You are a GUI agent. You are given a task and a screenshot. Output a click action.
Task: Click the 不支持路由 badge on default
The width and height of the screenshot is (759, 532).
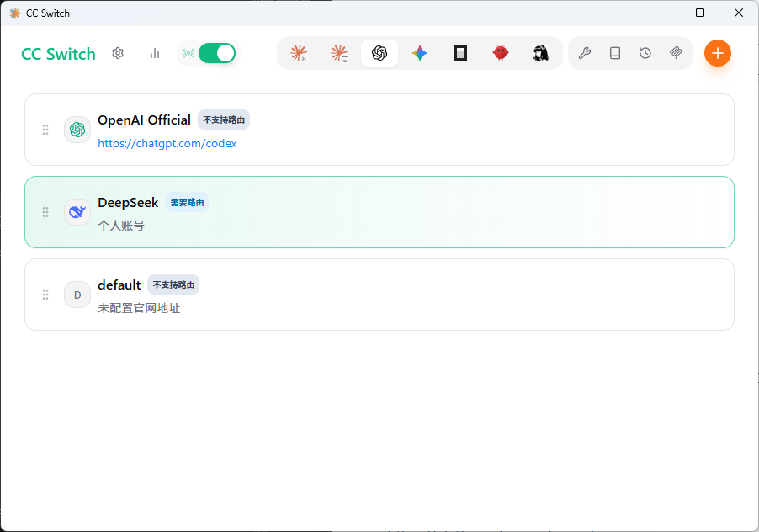click(173, 285)
